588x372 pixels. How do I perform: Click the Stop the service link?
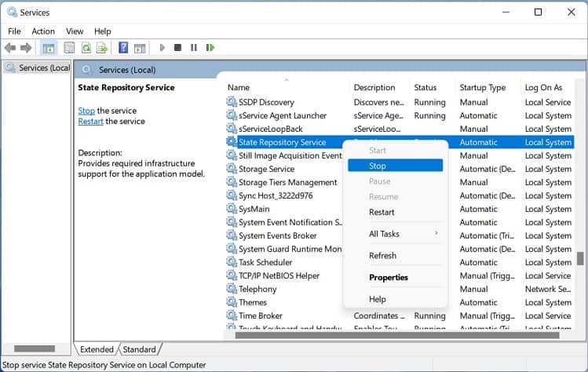click(86, 111)
